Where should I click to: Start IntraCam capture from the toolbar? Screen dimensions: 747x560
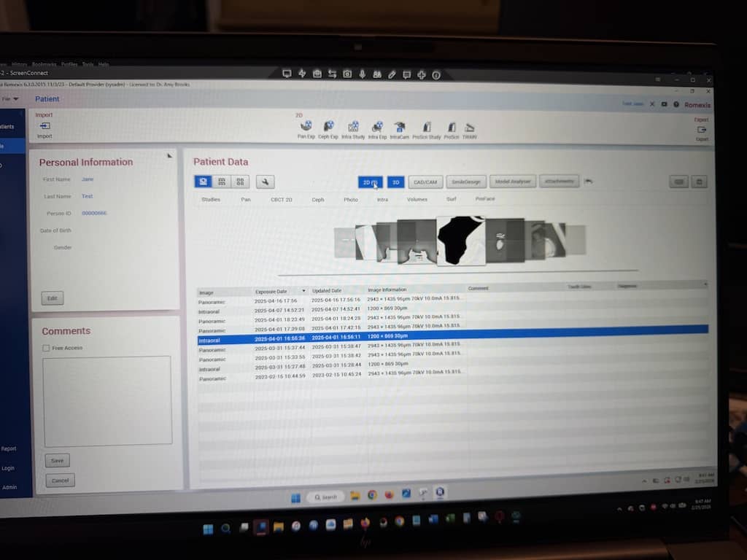point(399,127)
